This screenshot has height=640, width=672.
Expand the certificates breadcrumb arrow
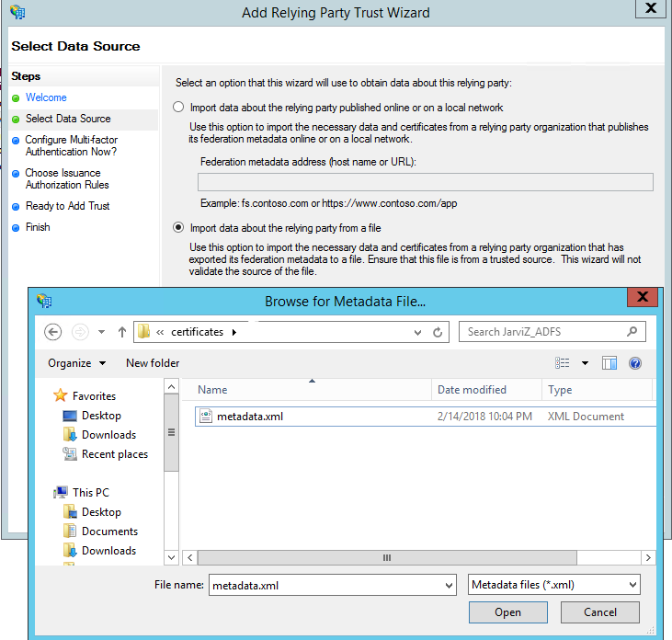click(x=234, y=332)
